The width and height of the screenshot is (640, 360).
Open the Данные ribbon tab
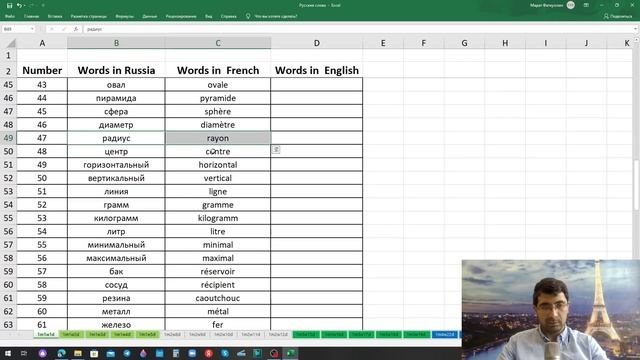(x=150, y=16)
